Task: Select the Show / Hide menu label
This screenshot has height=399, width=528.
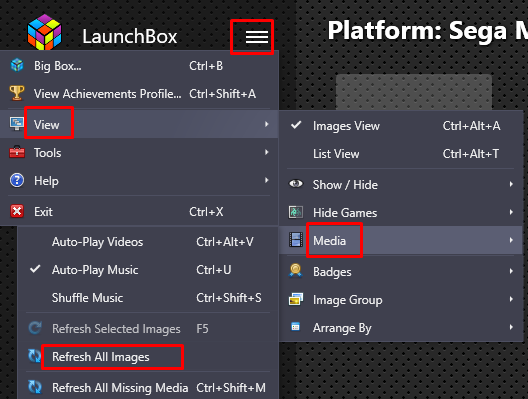Action: tap(345, 185)
